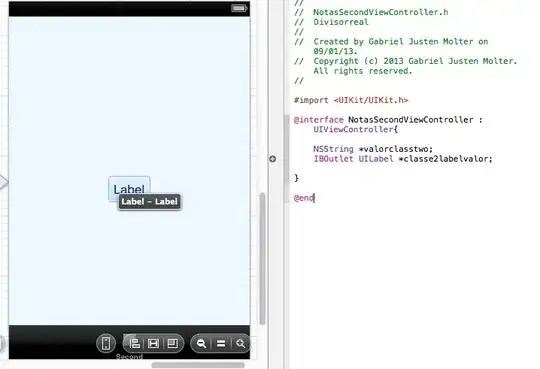Screen dimensions: 540x369
Task: Click the Label – Label tooltip
Action: click(x=149, y=202)
